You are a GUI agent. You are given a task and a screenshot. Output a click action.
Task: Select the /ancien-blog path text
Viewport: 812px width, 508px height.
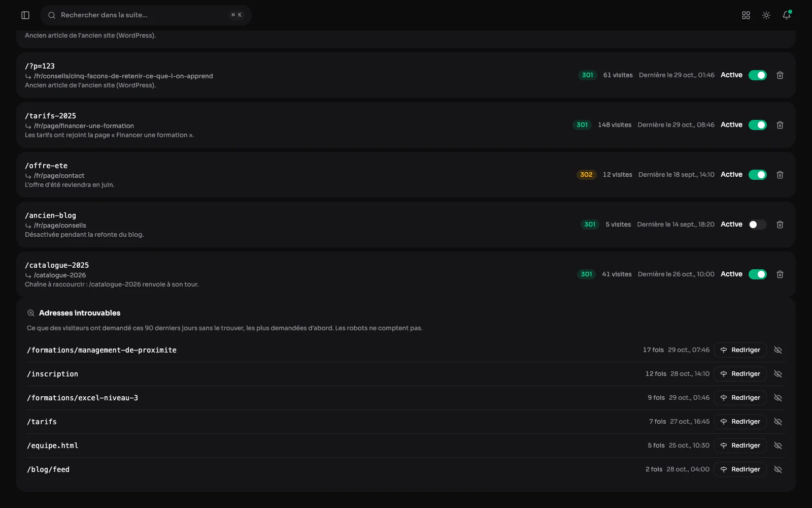(50, 215)
